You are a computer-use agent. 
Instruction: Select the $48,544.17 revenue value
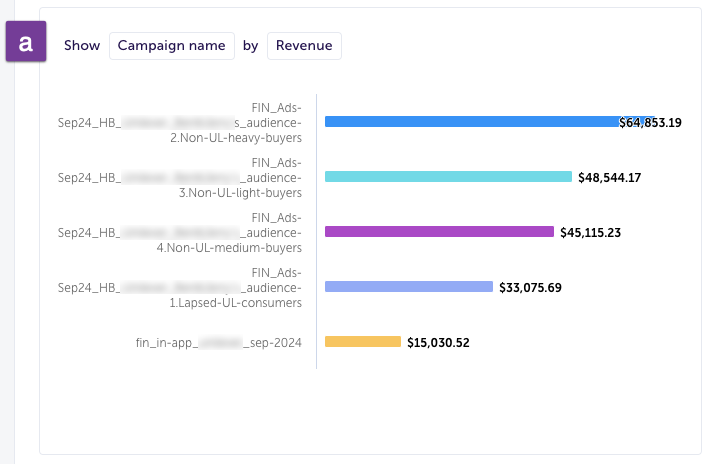pyautogui.click(x=609, y=177)
